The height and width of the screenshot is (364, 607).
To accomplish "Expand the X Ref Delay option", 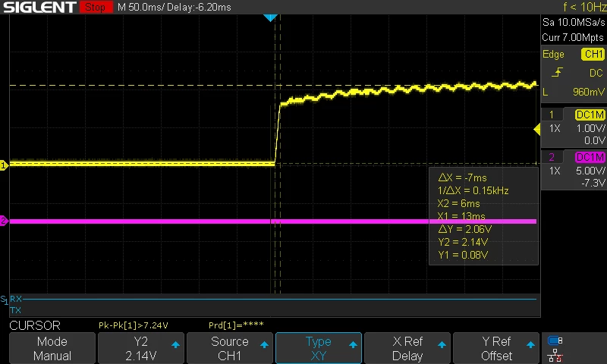I will coord(407,348).
